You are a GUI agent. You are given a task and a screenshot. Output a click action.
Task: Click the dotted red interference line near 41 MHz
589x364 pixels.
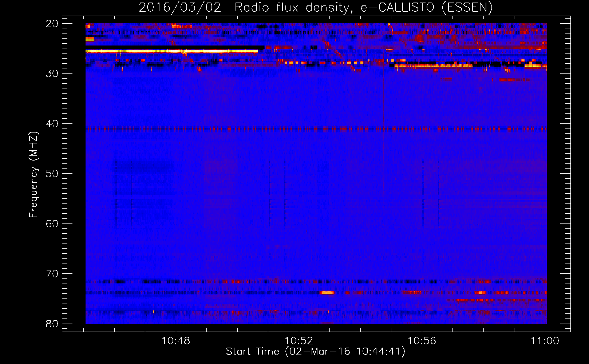pyautogui.click(x=316, y=129)
